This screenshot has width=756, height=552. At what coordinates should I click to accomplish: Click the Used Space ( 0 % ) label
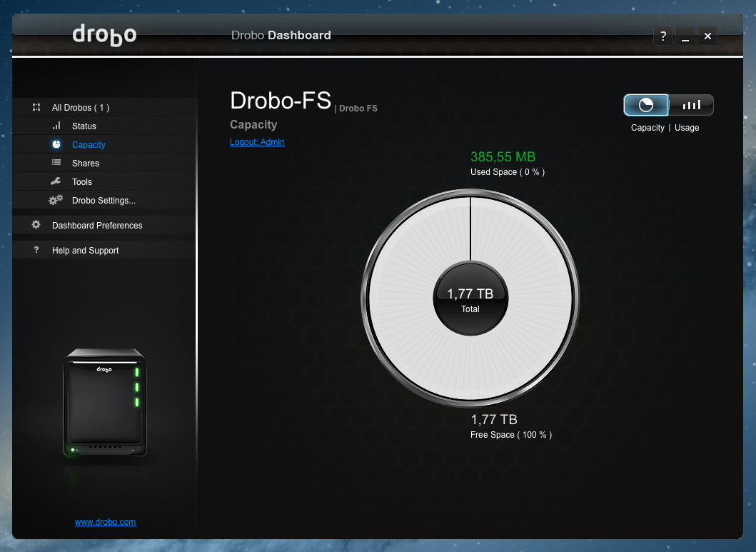[508, 172]
